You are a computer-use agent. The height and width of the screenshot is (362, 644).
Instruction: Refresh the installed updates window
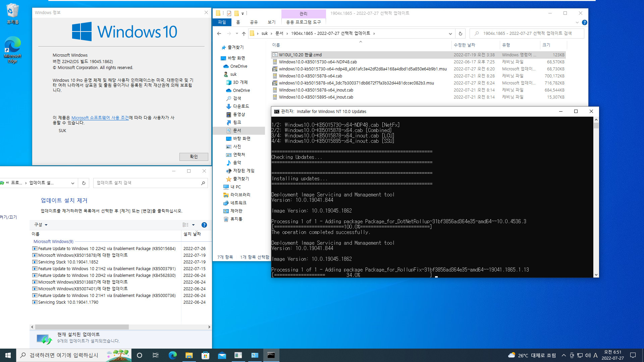point(84,183)
